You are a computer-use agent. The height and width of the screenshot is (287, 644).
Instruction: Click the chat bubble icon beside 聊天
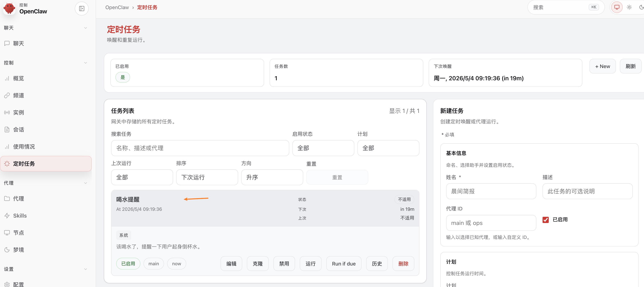pos(7,43)
